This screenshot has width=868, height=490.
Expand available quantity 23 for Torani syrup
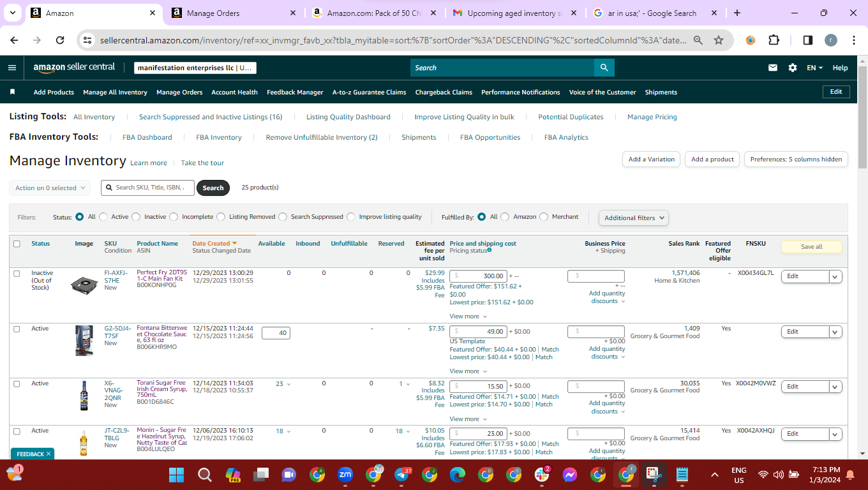tap(283, 384)
